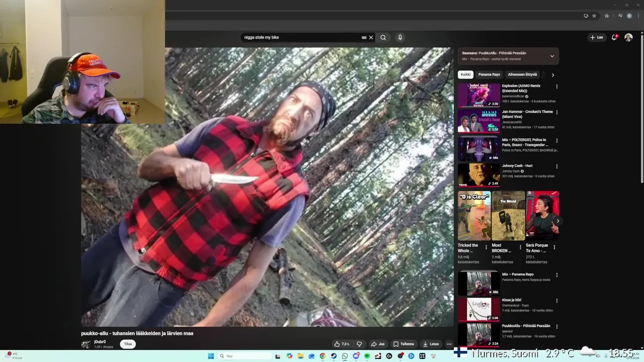Open Chrome install/cast icon in address bar

click(x=586, y=16)
